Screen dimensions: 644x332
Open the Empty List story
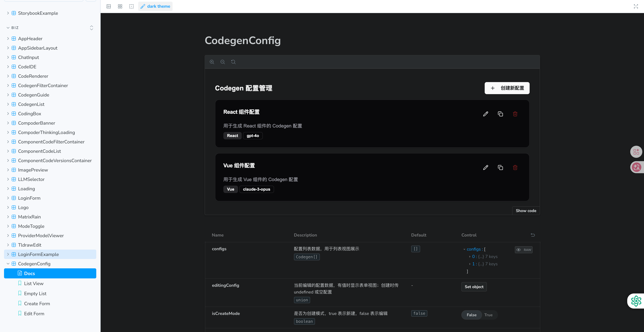pos(35,294)
